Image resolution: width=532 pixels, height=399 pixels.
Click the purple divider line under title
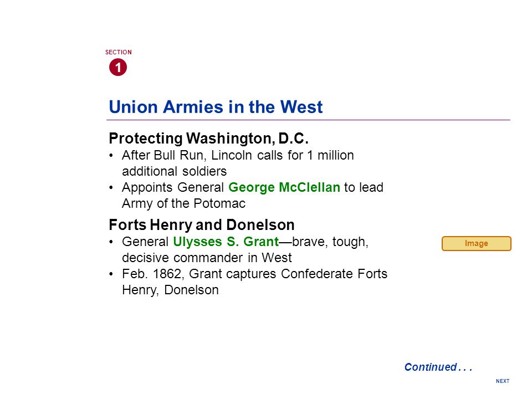(x=309, y=120)
